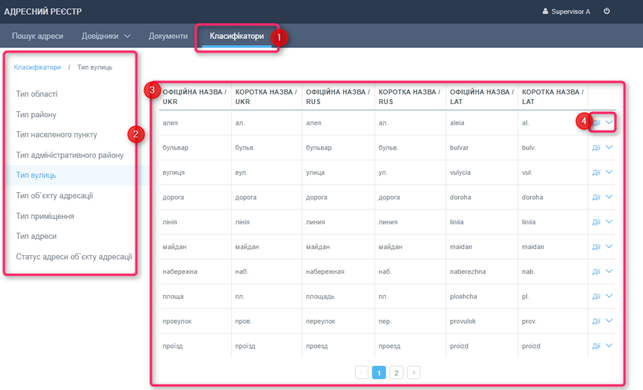Viewport: 643px width, 390px height.
Task: Open Дії dropdown for проїзд row
Action: tap(602, 346)
